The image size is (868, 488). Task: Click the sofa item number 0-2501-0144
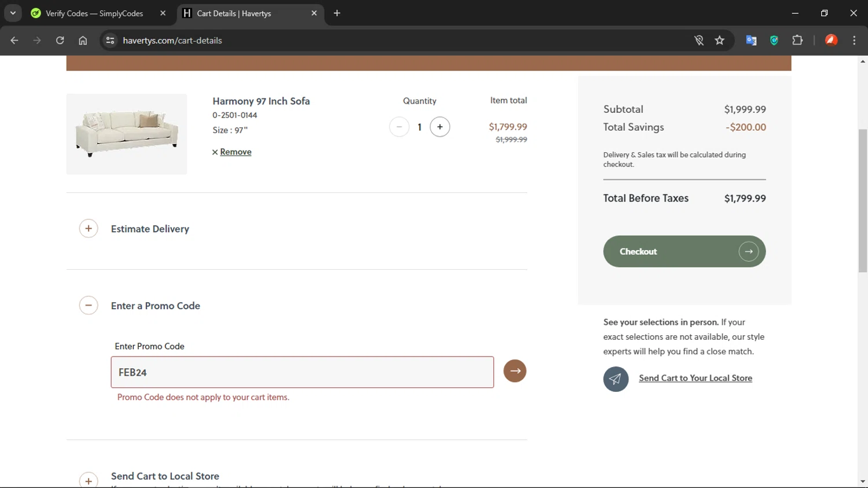[235, 115]
